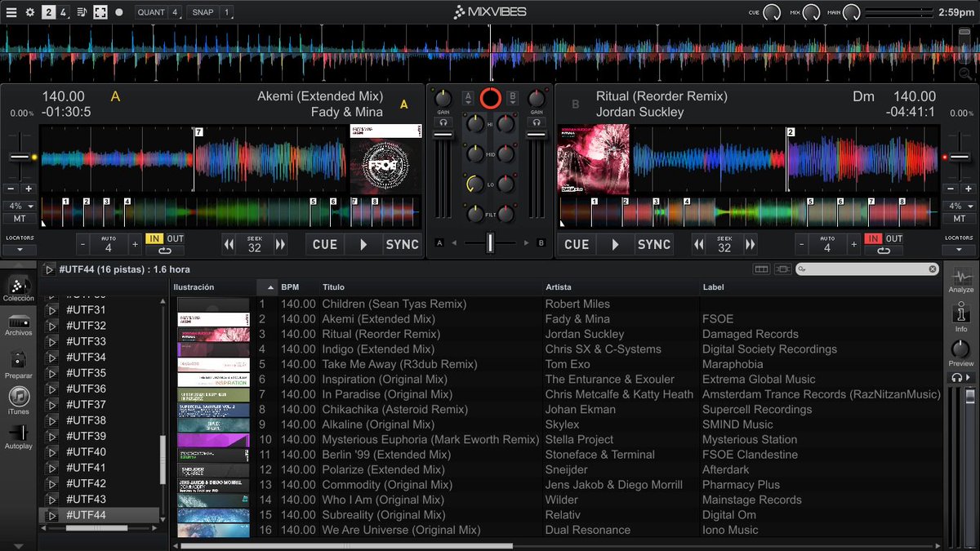Open the iTunes tab
This screenshot has width=980, height=551.
click(x=19, y=401)
